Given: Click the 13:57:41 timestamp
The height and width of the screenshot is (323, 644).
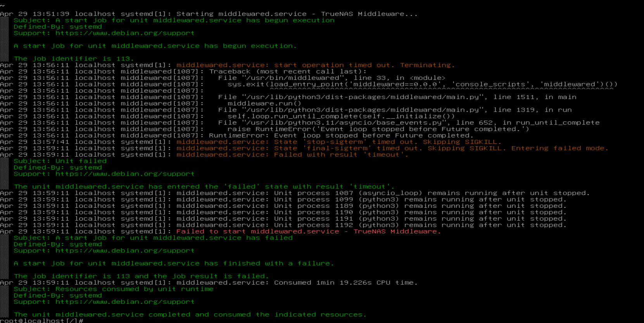Looking at the screenshot, I should 51,142.
